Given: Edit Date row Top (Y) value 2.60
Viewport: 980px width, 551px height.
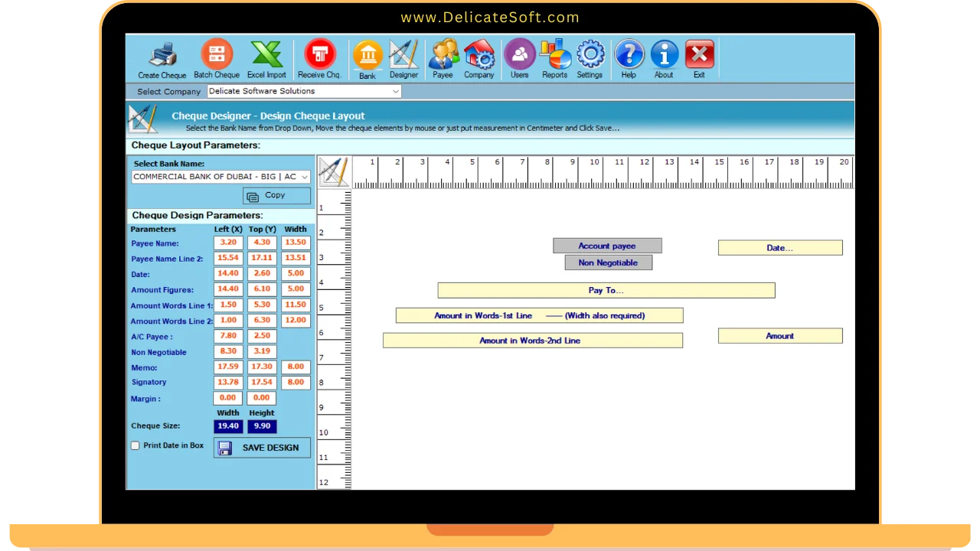Looking at the screenshot, I should 262,274.
